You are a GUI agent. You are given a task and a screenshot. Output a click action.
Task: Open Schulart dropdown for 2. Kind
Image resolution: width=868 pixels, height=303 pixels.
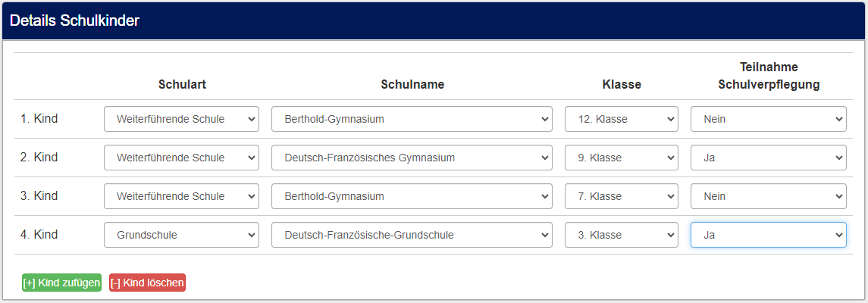(x=181, y=158)
